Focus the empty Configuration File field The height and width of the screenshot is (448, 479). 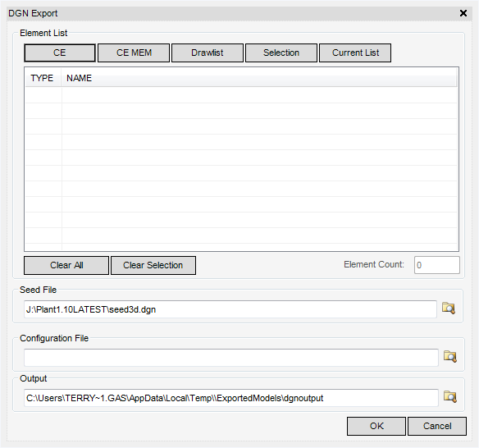tap(231, 358)
